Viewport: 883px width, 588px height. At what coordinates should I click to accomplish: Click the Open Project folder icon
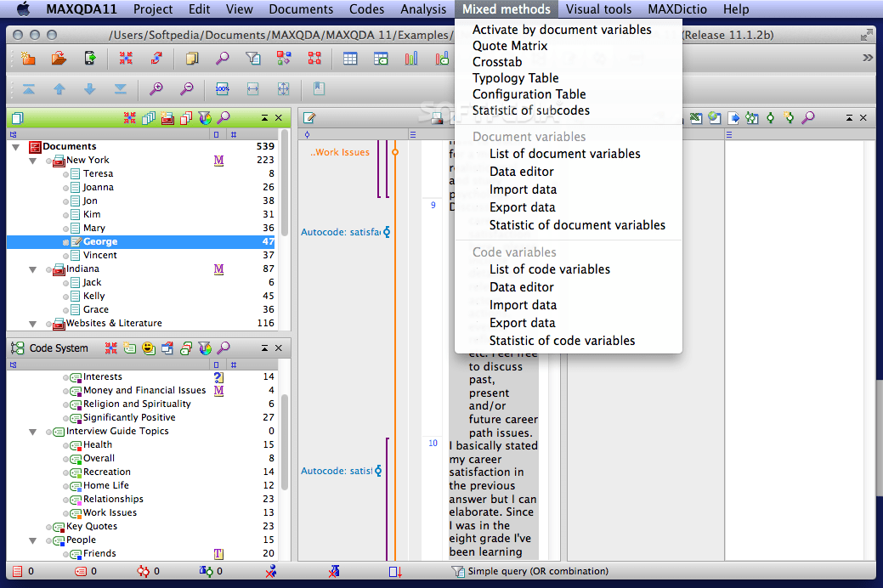click(x=59, y=59)
